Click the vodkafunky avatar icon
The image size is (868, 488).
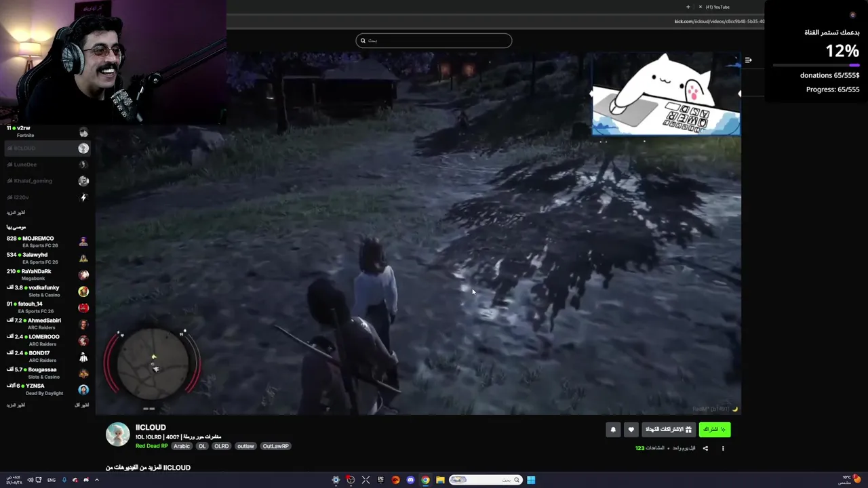83,291
